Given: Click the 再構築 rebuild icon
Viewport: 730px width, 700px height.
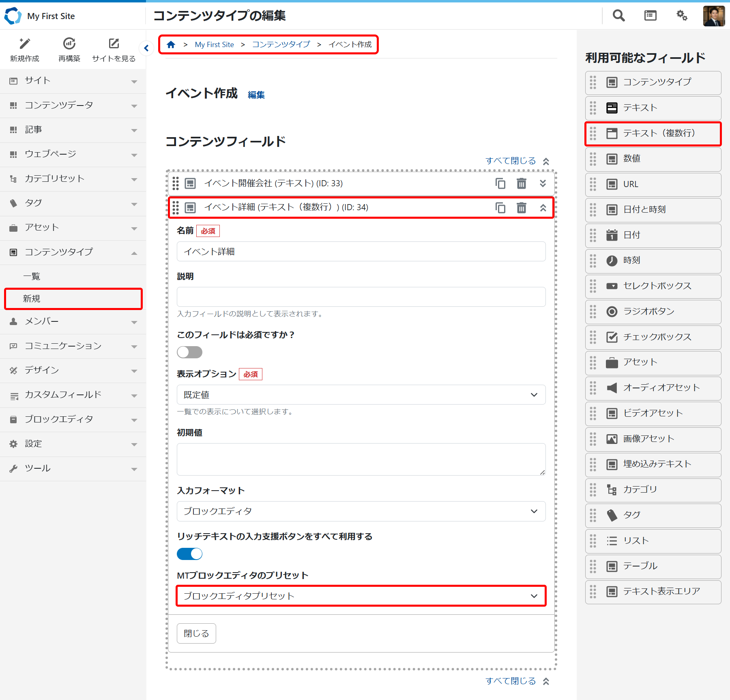Looking at the screenshot, I should [x=69, y=44].
